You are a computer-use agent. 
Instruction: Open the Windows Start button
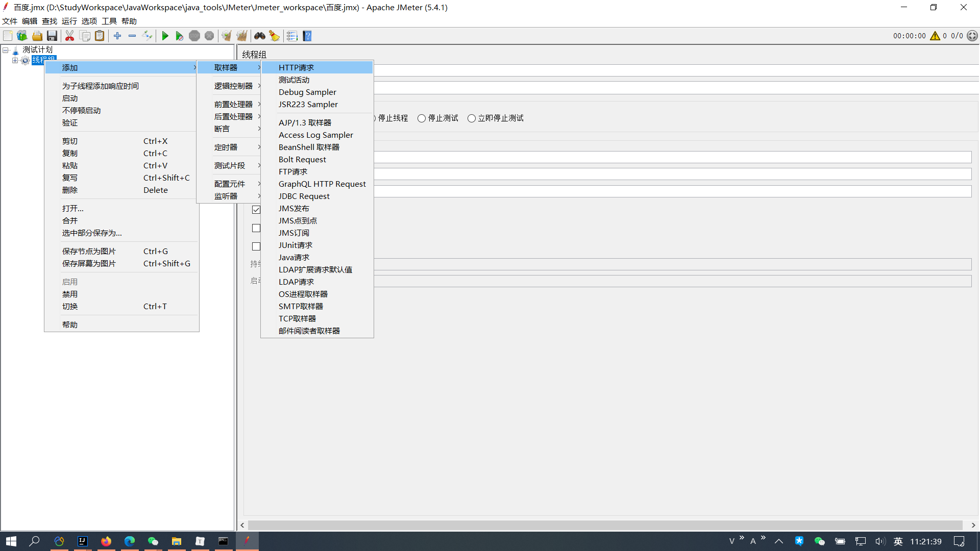(x=11, y=541)
